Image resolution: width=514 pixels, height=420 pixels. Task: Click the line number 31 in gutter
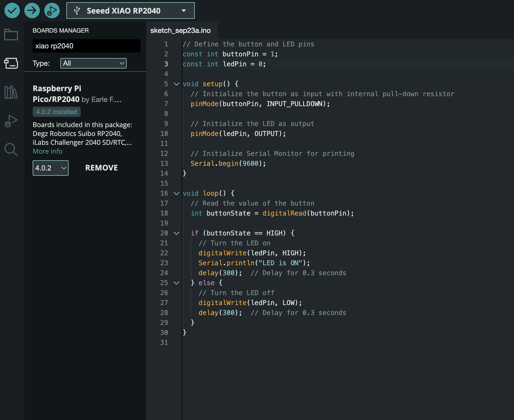click(x=164, y=343)
